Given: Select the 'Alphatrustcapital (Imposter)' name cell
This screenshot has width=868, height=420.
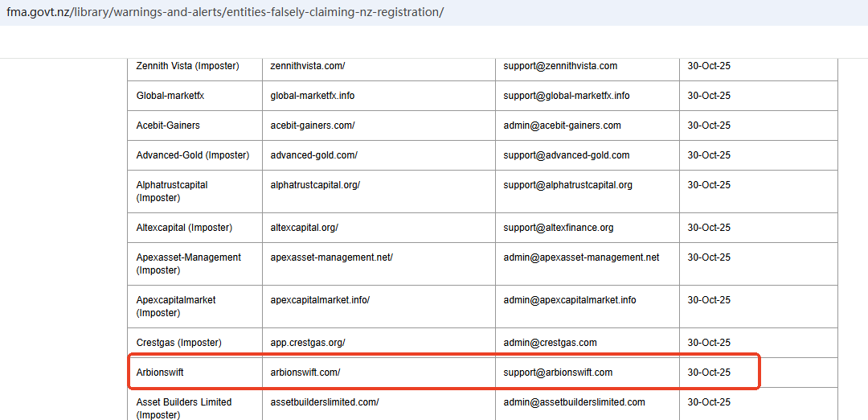Looking at the screenshot, I should tap(194, 191).
